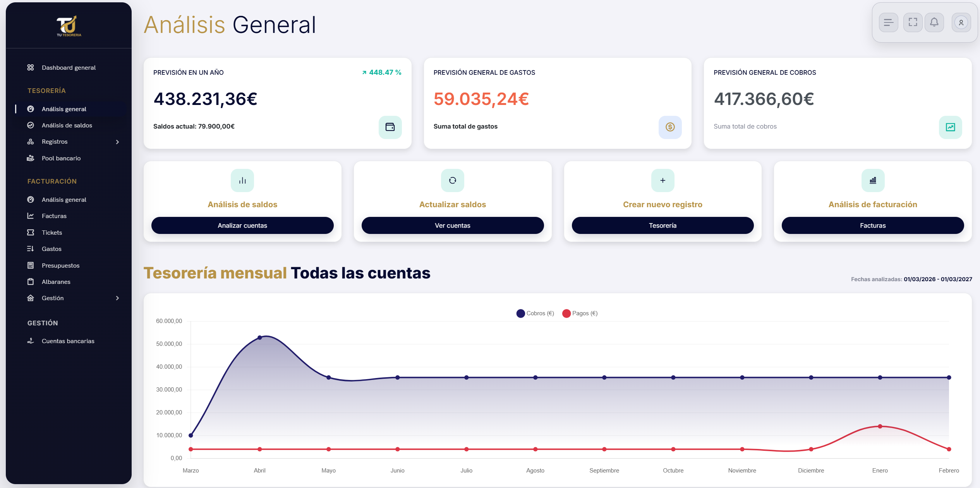The height and width of the screenshot is (488, 980).
Task: Open Dashboard general menu item
Action: 69,67
